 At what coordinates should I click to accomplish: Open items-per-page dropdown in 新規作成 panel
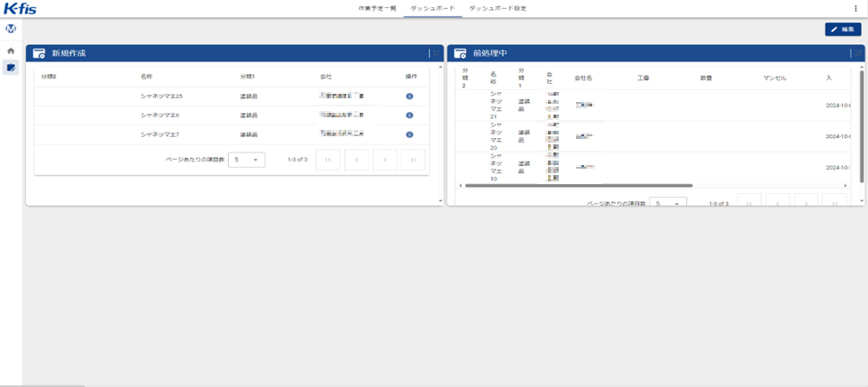[x=246, y=160]
